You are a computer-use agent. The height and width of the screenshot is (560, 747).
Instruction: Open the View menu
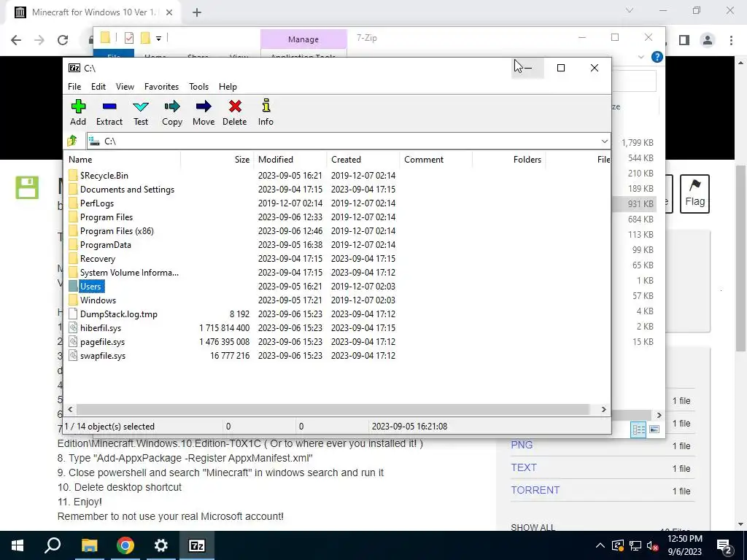[x=125, y=87]
